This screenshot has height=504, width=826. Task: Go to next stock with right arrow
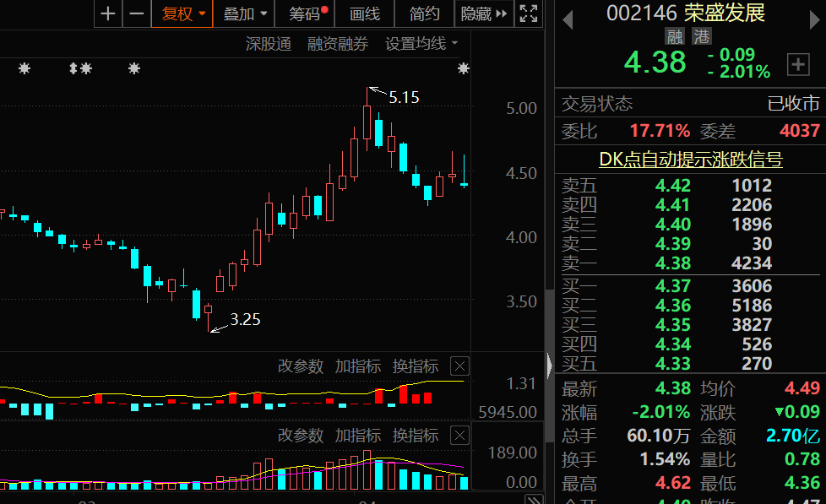(814, 20)
